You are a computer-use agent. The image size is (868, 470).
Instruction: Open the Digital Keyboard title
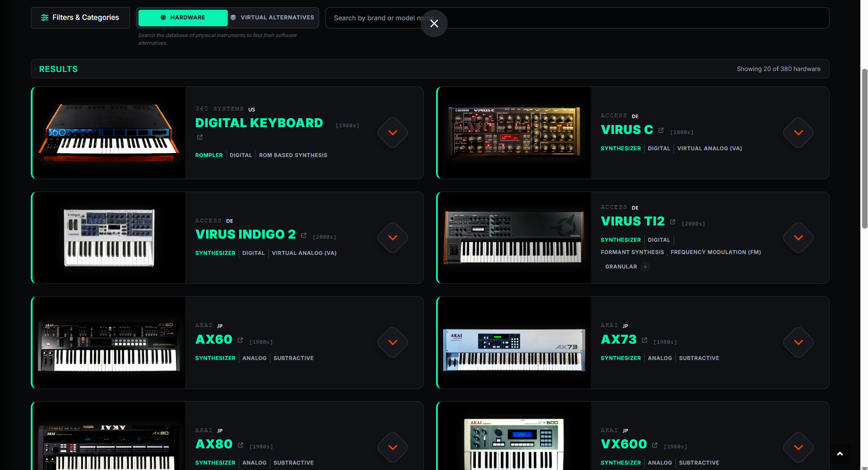coord(259,123)
